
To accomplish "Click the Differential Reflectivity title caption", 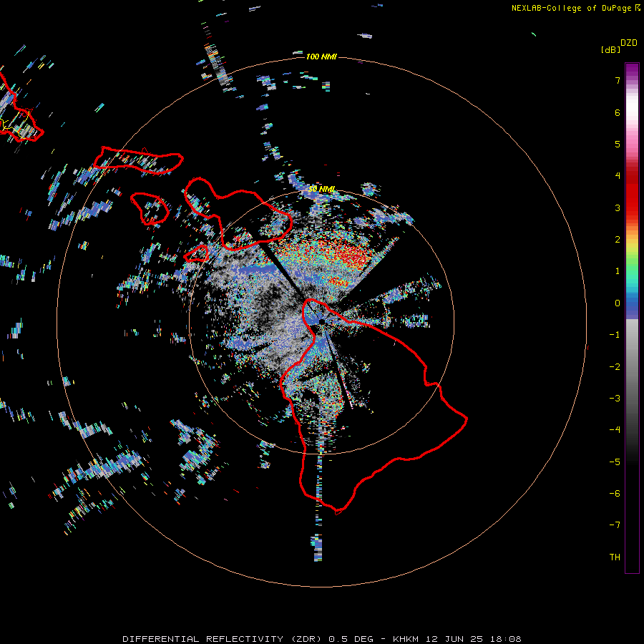I will 322,639.
